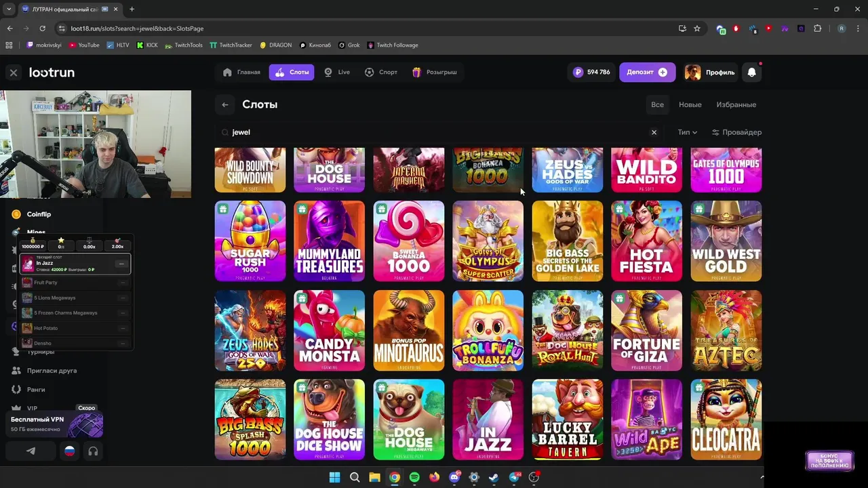Screen dimensions: 868x488
Task: Open the Wild Ape slot
Action: pyautogui.click(x=647, y=420)
